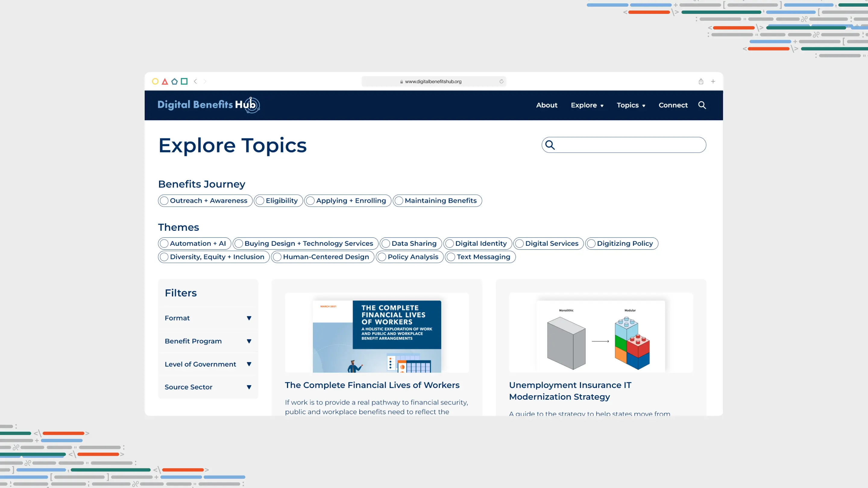Click the Digital Benefits Hub logo
This screenshot has height=488, width=868.
208,105
